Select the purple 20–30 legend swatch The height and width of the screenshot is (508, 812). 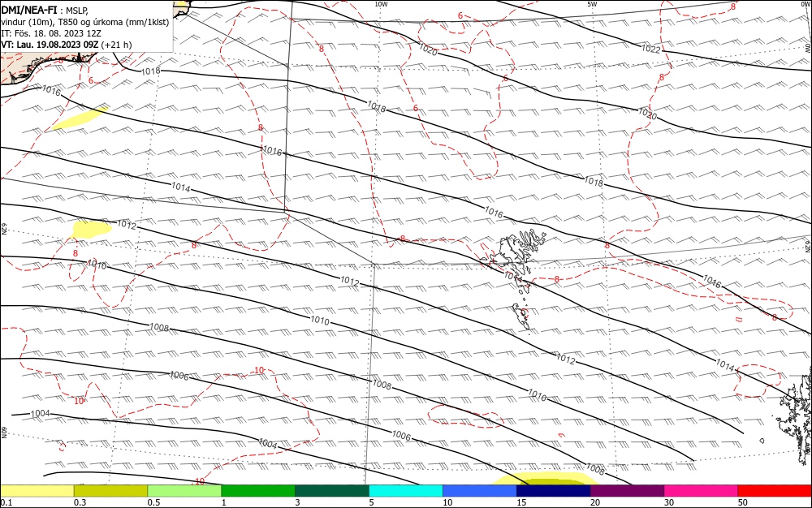tap(627, 490)
